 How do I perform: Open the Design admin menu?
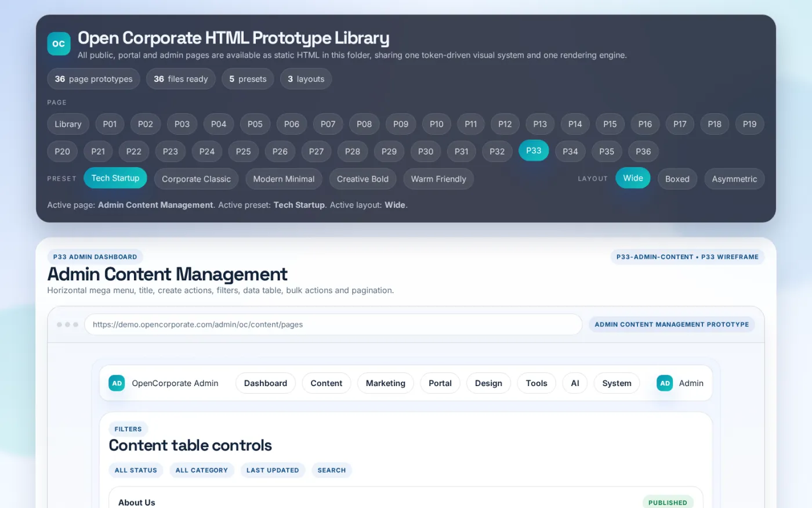(x=488, y=383)
